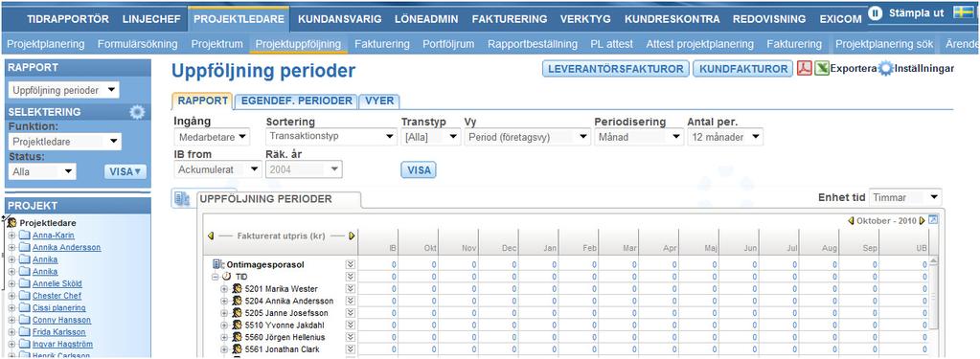Click the LEVERANTÖRSFAKTUROR button
Image resolution: width=980 pixels, height=359 pixels.
point(616,69)
